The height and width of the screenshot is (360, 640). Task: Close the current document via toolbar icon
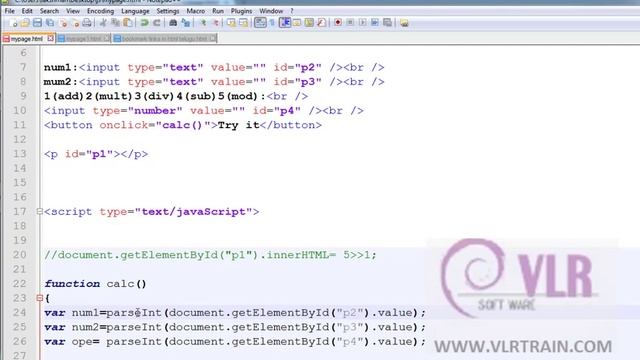point(62,23)
